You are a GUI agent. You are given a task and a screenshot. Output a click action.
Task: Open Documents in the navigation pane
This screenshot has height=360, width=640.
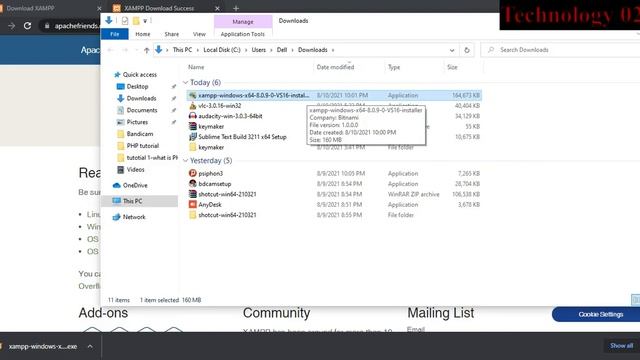click(142, 110)
